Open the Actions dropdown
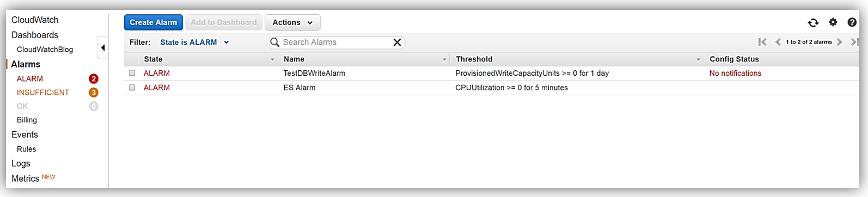The image size is (868, 197). 292,22
